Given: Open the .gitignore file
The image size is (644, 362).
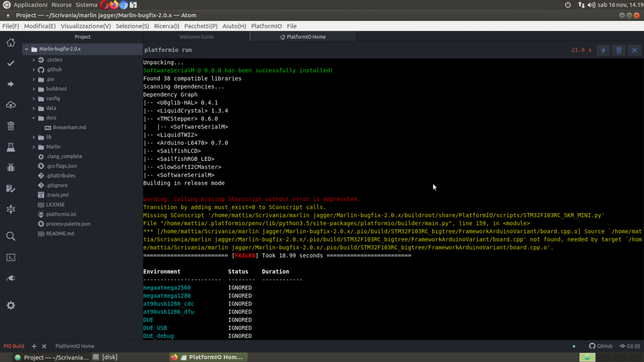Looking at the screenshot, I should coord(57,185).
